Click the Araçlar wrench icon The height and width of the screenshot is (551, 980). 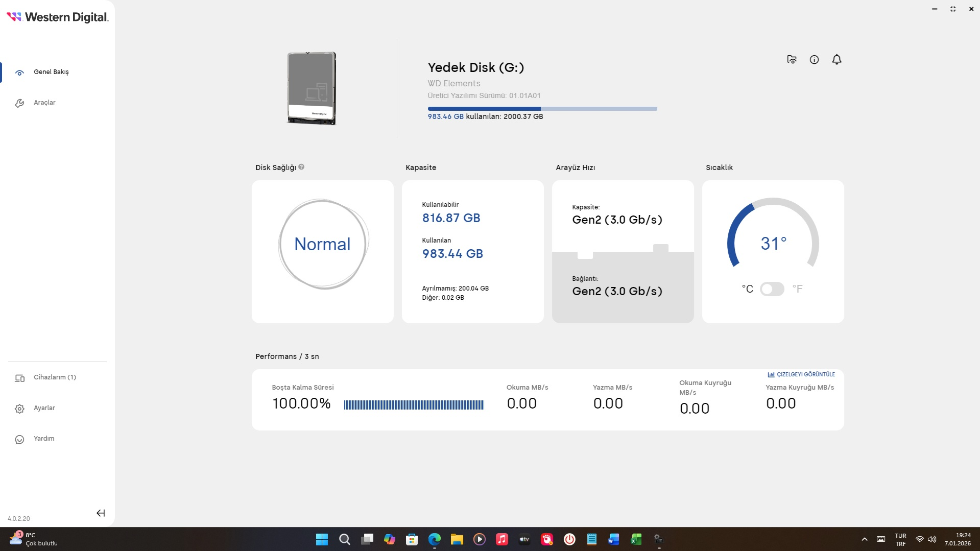[19, 103]
